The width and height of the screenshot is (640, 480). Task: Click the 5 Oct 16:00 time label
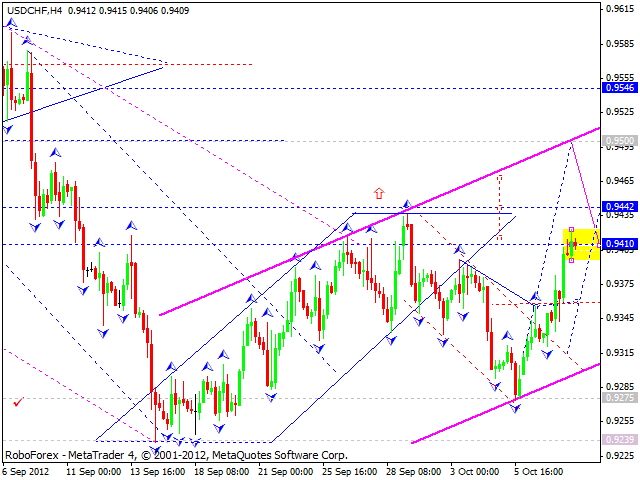pos(538,471)
